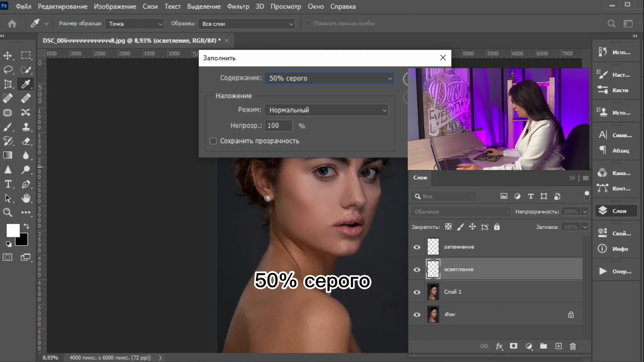
Task: Toggle Quick Mask mode
Action: pyautogui.click(x=8, y=257)
